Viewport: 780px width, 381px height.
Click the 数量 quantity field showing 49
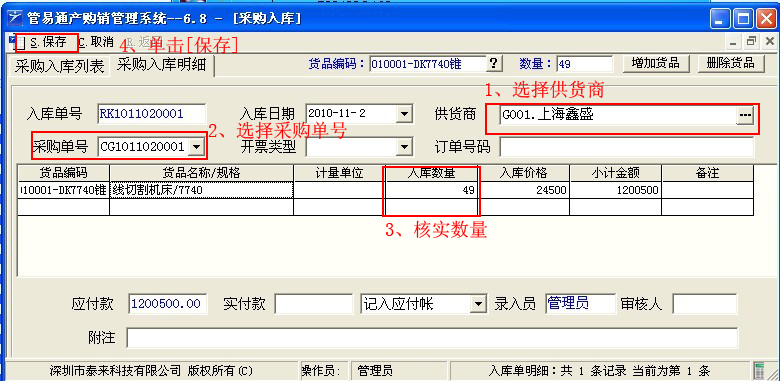point(585,64)
